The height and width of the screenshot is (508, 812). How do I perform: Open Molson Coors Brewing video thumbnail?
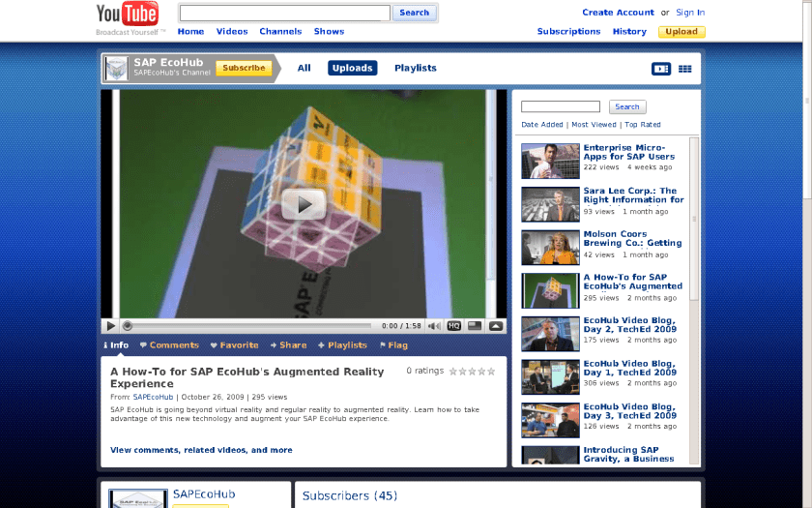point(550,248)
